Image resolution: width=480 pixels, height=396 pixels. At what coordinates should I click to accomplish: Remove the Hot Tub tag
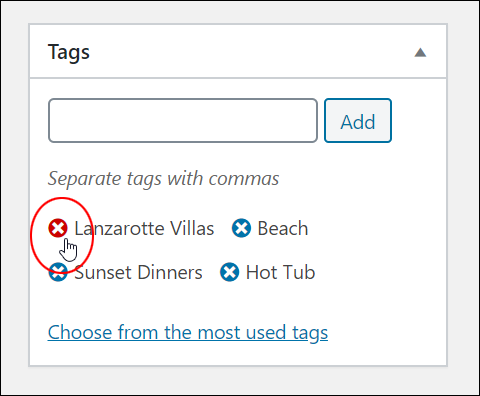pyautogui.click(x=230, y=272)
